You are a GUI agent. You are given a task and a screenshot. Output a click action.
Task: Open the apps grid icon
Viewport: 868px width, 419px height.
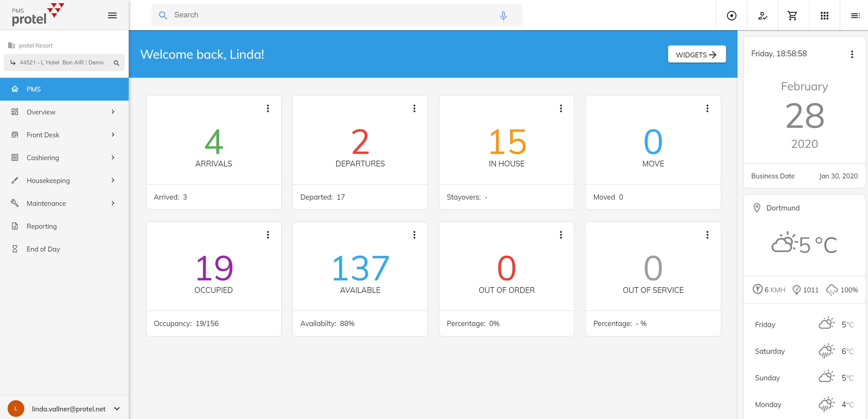click(x=824, y=15)
